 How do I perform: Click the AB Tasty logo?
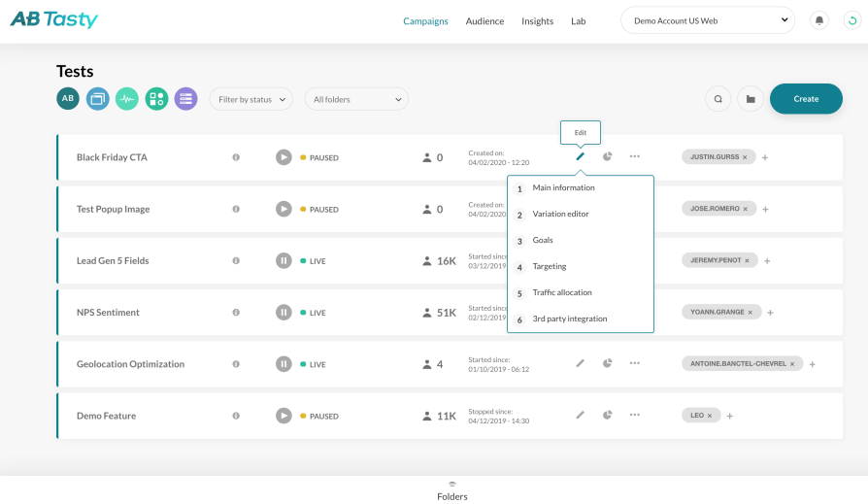click(x=54, y=19)
